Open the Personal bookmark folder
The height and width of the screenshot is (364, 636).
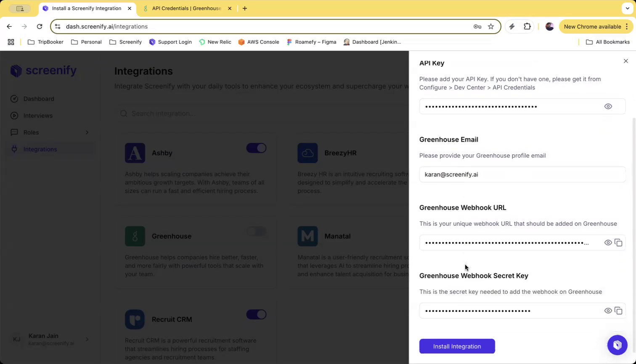point(86,42)
